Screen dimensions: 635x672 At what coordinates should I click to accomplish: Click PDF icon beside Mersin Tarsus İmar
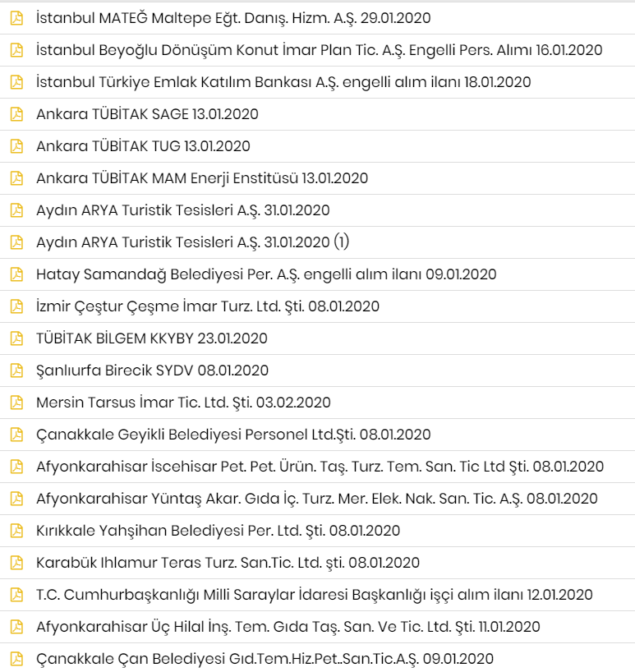[16, 403]
